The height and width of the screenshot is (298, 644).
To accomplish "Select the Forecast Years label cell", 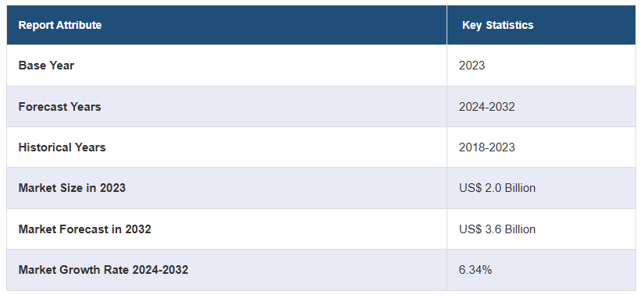I will point(226,107).
